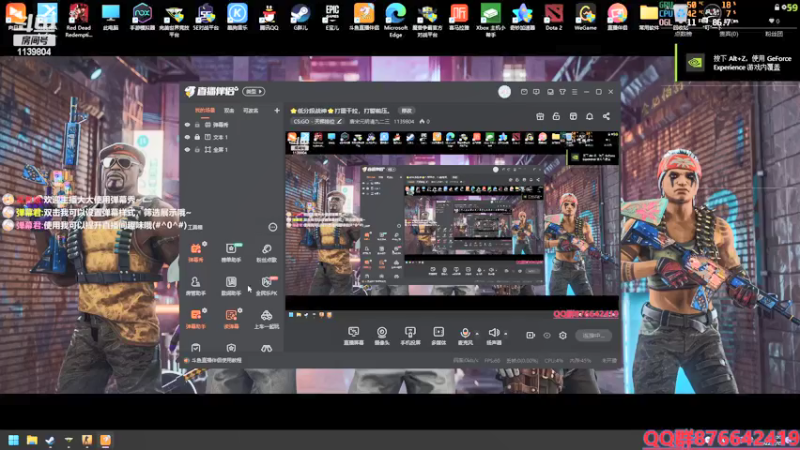This screenshot has width=800, height=450.
Task: Select the 弹幕秀 layer row
Action: click(232, 125)
